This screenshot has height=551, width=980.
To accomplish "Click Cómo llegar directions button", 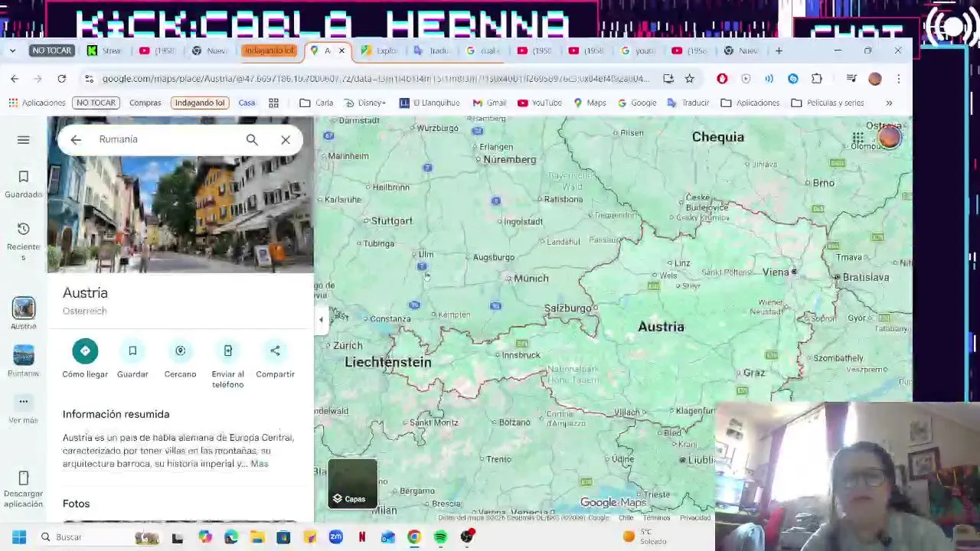I will click(85, 359).
